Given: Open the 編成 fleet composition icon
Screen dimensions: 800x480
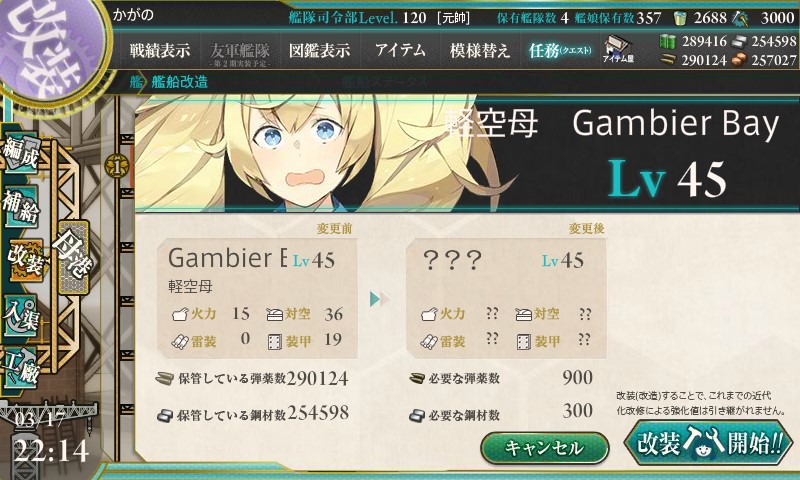Looking at the screenshot, I should tap(20, 153).
